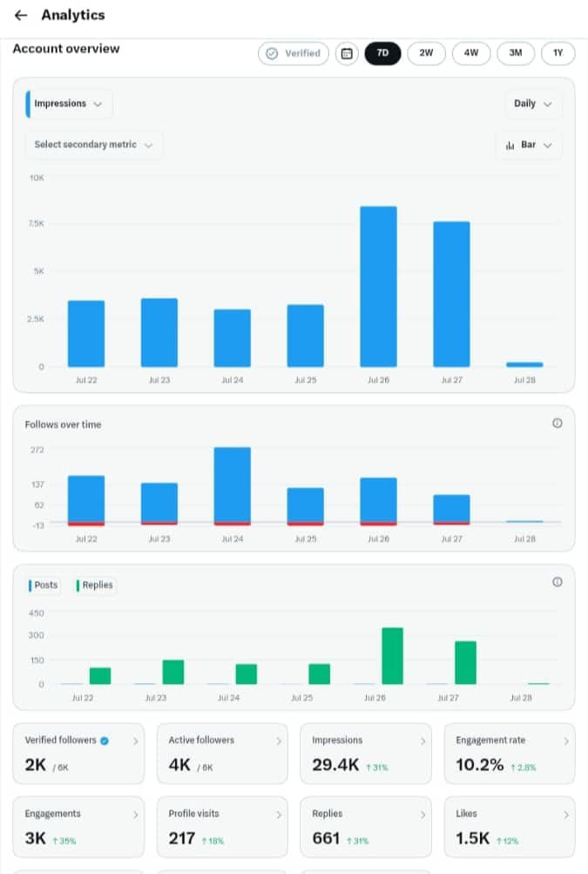Click the Jul 23 impressions bar
The height and width of the screenshot is (874, 588).
159,333
